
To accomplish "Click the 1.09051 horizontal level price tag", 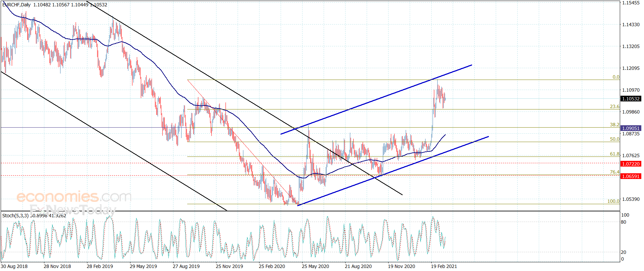I will point(630,128).
